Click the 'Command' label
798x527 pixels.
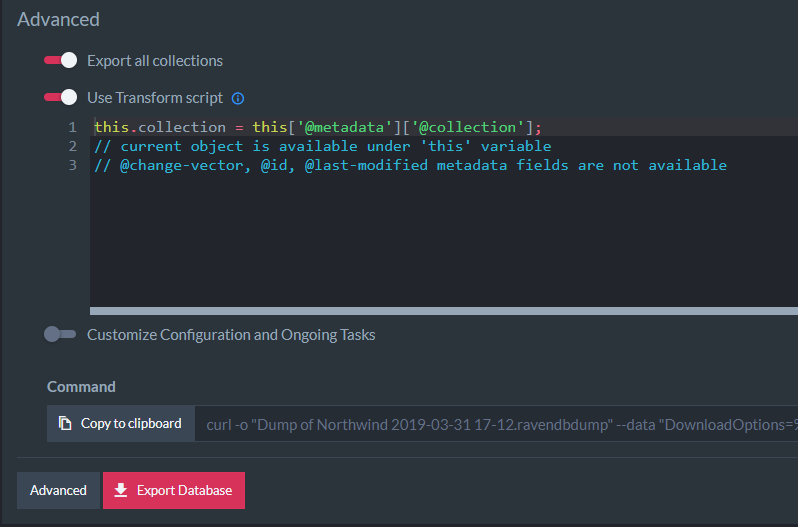81,387
